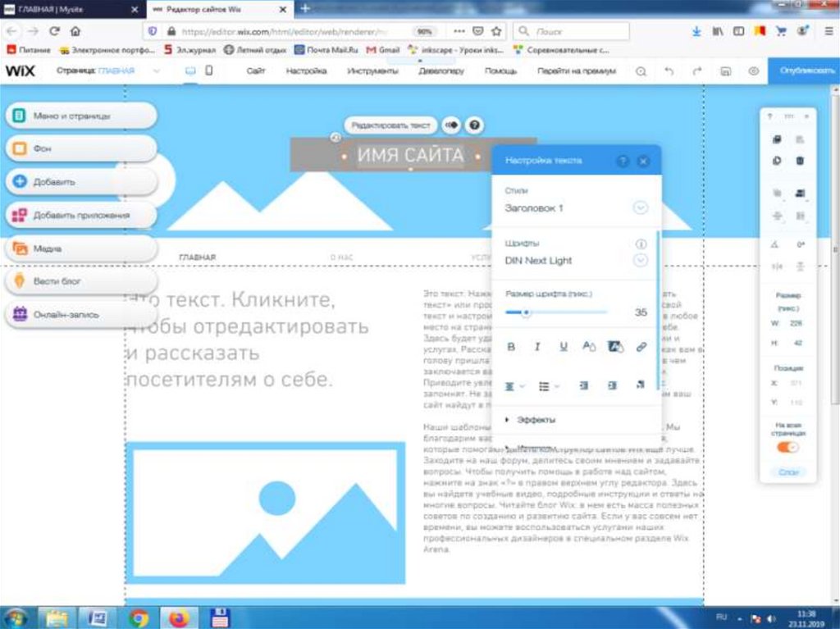The height and width of the screenshot is (629, 840).
Task: Apply italic in text settings
Action: pos(537,347)
